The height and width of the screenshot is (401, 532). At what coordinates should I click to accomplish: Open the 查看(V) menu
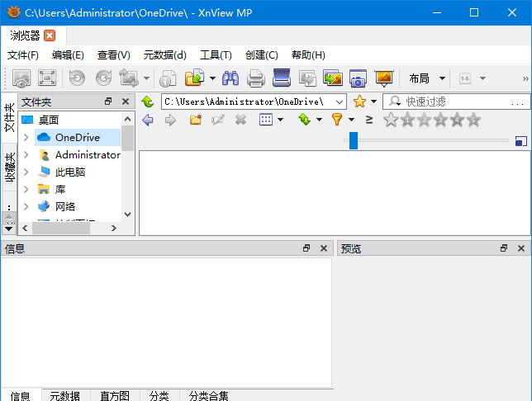pos(114,55)
